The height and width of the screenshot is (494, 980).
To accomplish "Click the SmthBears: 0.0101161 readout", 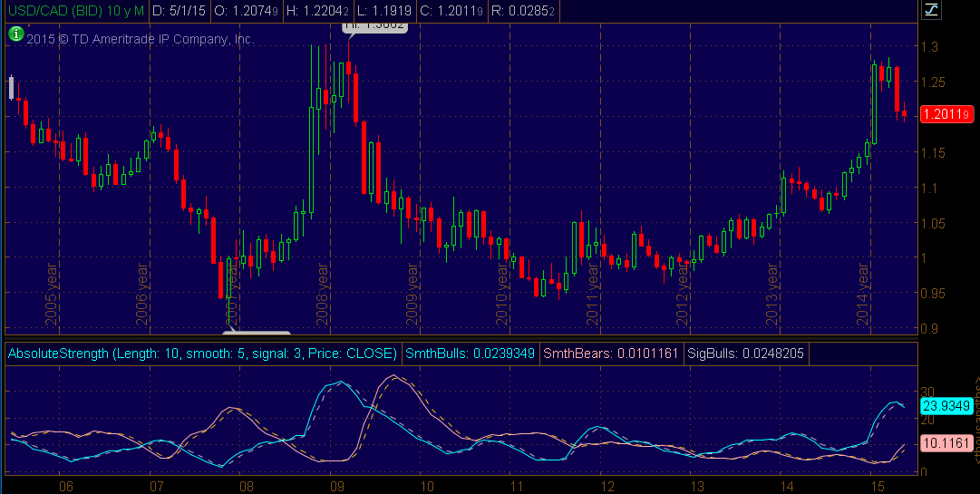I will [611, 354].
